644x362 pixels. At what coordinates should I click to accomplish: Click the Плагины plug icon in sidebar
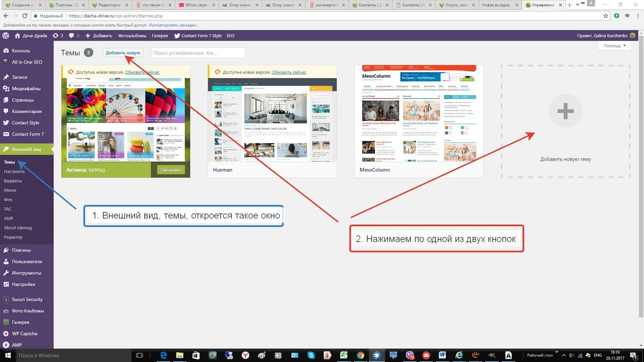click(6, 250)
